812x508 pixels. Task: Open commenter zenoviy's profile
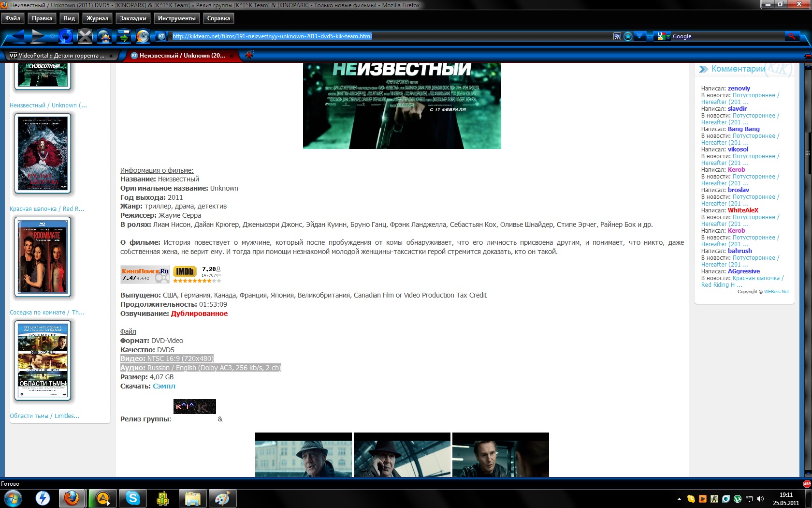pos(739,89)
